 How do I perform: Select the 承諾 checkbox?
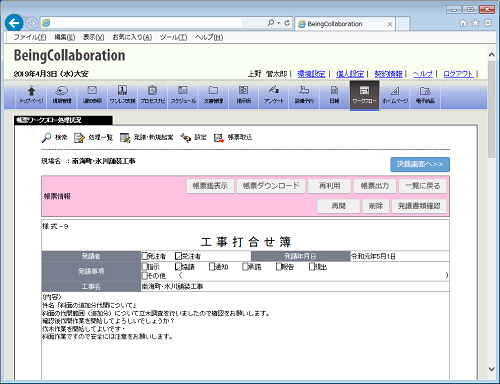click(x=245, y=267)
